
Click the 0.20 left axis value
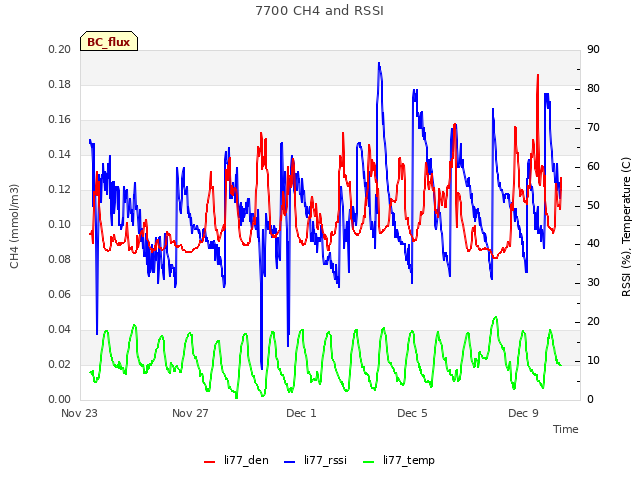pyautogui.click(x=60, y=49)
